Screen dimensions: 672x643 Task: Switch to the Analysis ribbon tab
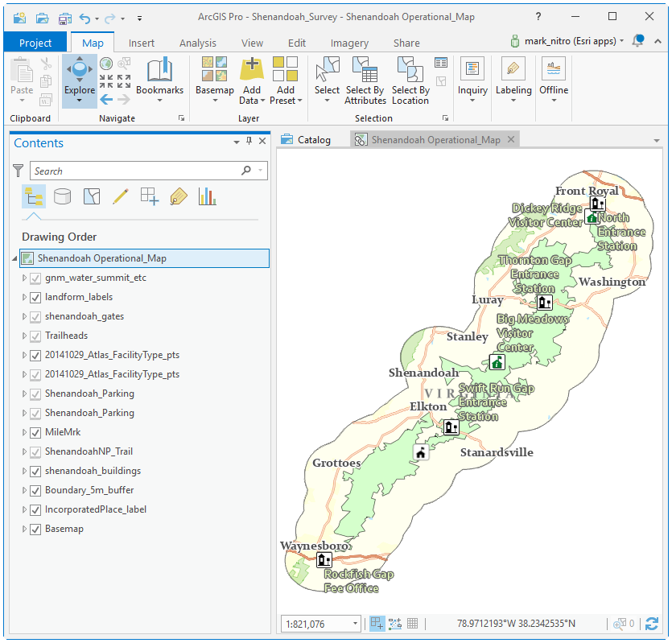[x=197, y=43]
